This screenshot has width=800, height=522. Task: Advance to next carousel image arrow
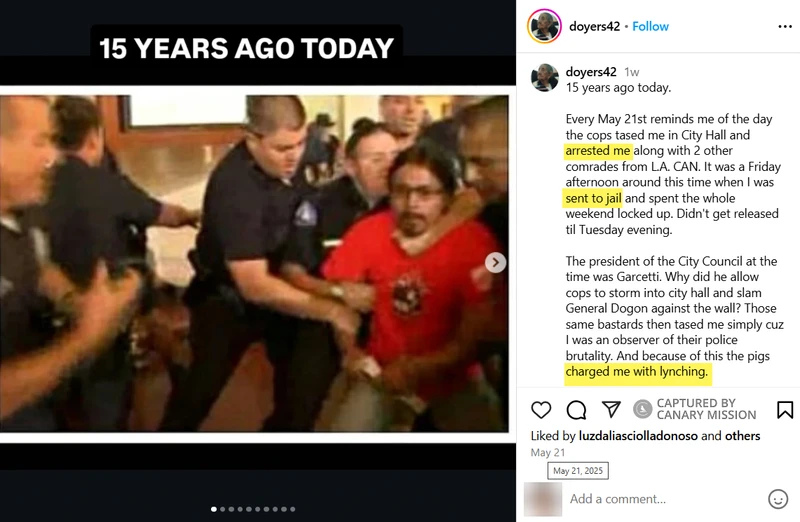point(495,262)
